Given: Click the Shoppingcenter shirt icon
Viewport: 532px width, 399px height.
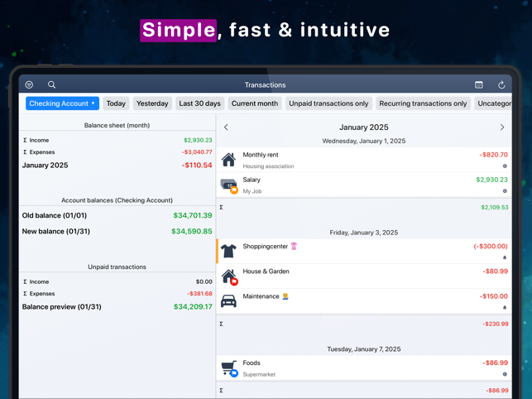Looking at the screenshot, I should (x=228, y=252).
